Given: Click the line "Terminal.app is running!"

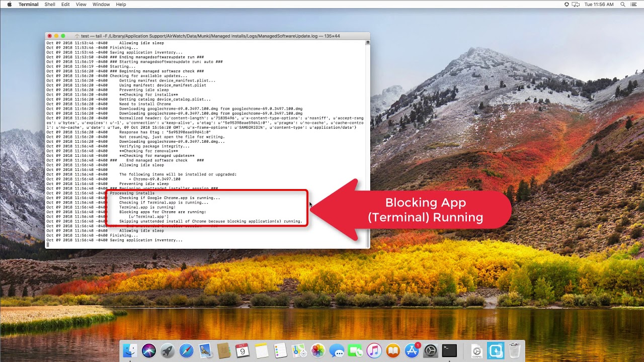Looking at the screenshot, I should pos(147,207).
